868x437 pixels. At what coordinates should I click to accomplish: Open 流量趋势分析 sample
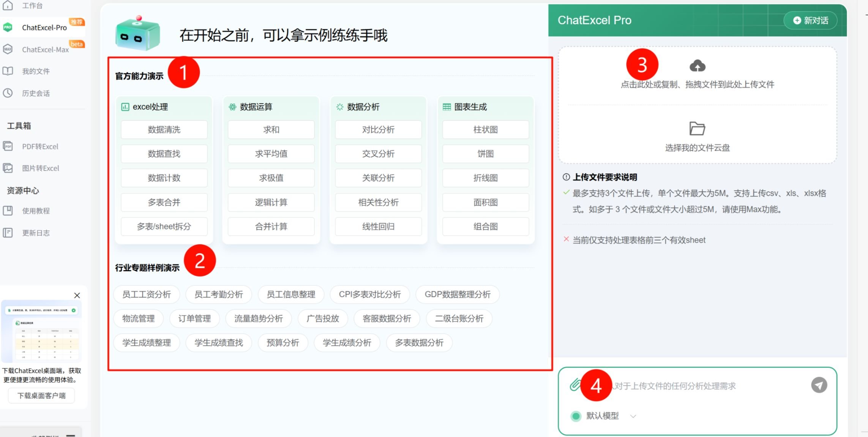259,318
